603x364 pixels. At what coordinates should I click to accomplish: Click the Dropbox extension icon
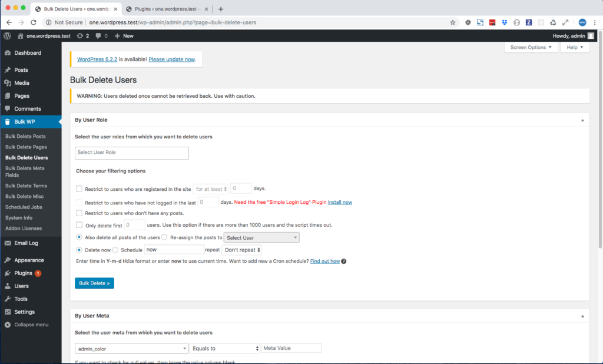coord(505,22)
